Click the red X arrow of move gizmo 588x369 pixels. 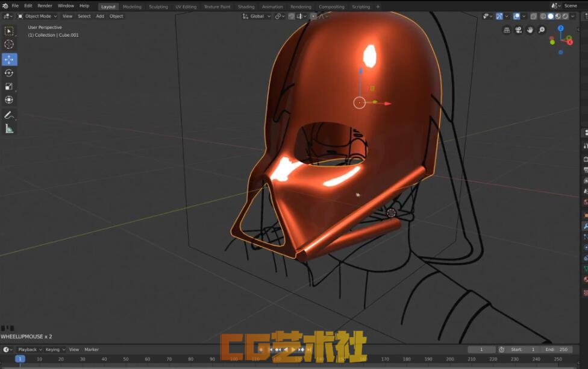(387, 103)
